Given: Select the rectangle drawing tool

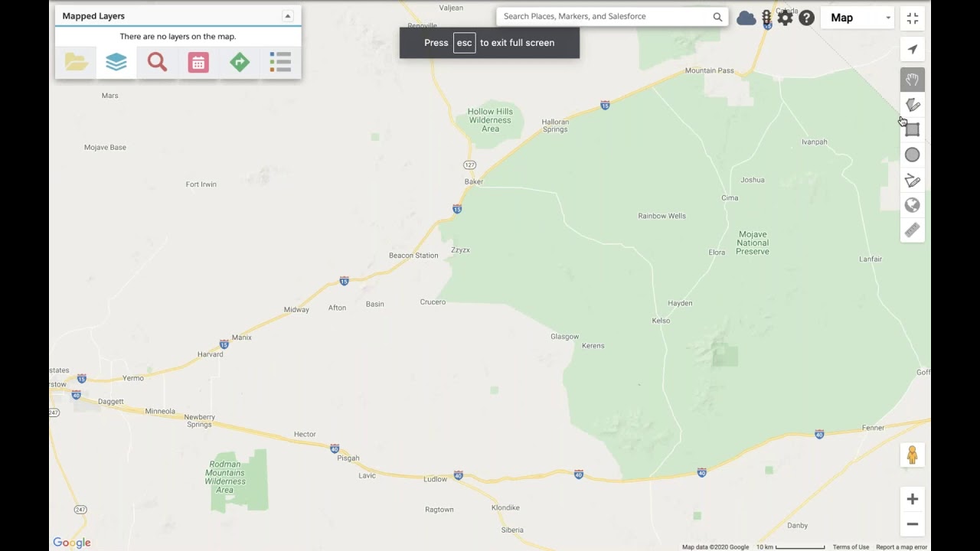Looking at the screenshot, I should tap(913, 130).
